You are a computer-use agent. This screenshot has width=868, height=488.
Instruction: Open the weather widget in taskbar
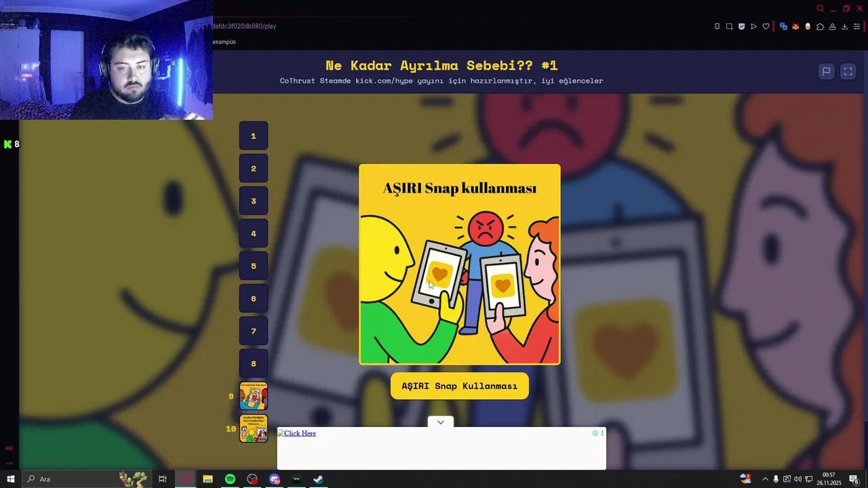746,479
